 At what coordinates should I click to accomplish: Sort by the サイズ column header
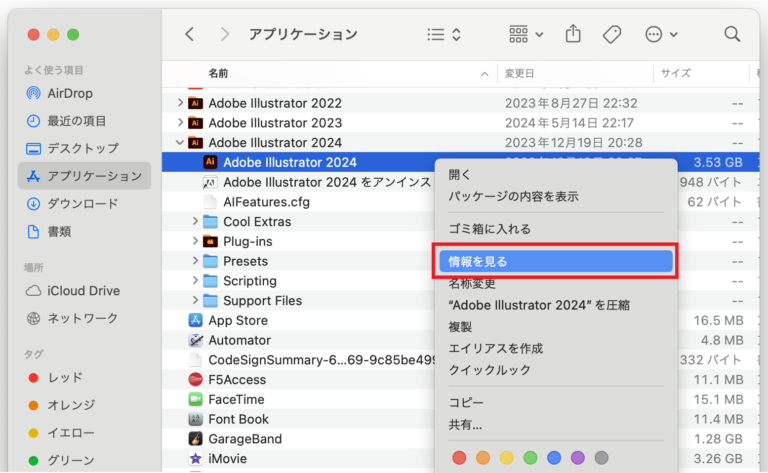pyautogui.click(x=675, y=73)
